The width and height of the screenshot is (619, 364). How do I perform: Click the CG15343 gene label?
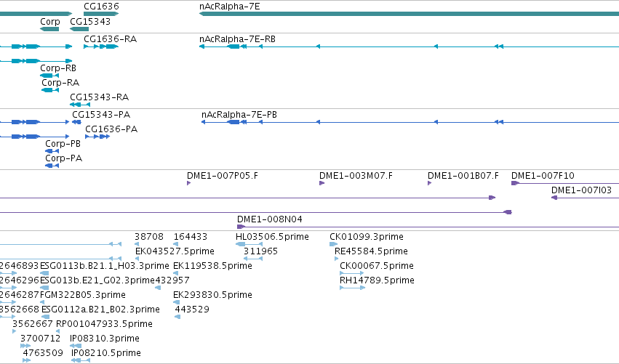tap(90, 21)
